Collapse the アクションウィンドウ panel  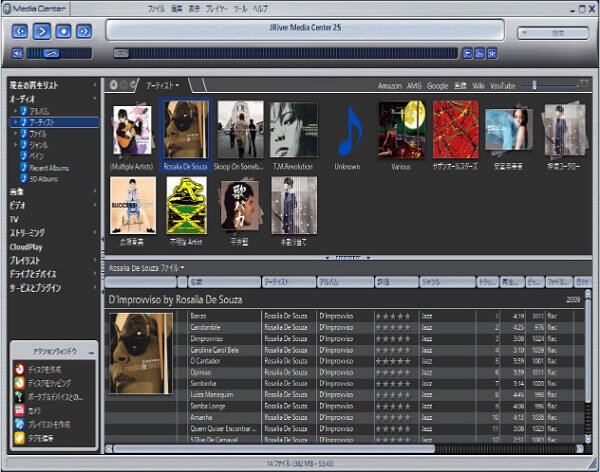pyautogui.click(x=91, y=353)
